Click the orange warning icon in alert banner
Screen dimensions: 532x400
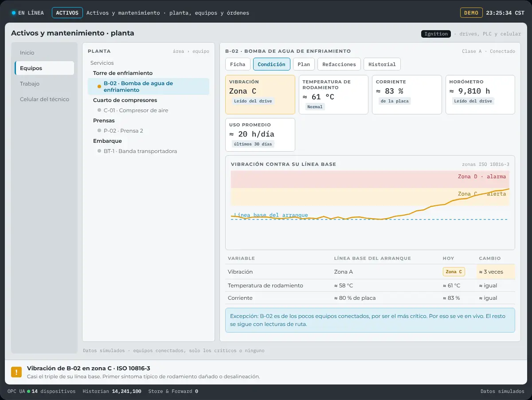click(16, 372)
